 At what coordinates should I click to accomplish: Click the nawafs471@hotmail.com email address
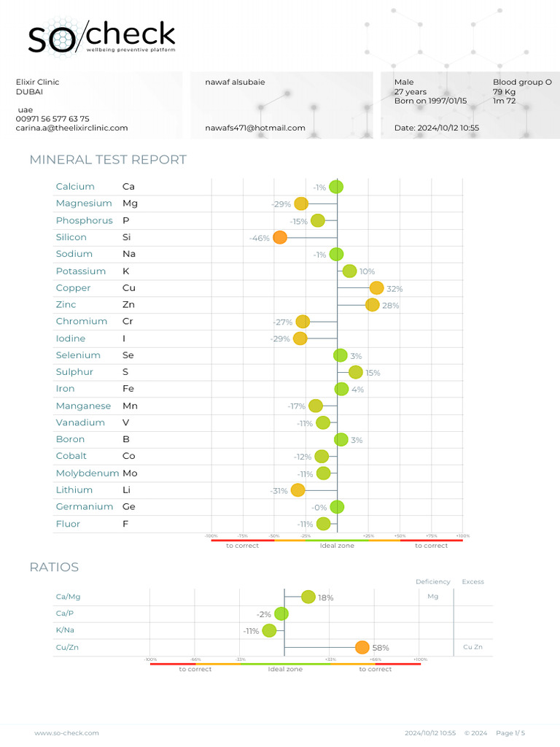tap(255, 128)
